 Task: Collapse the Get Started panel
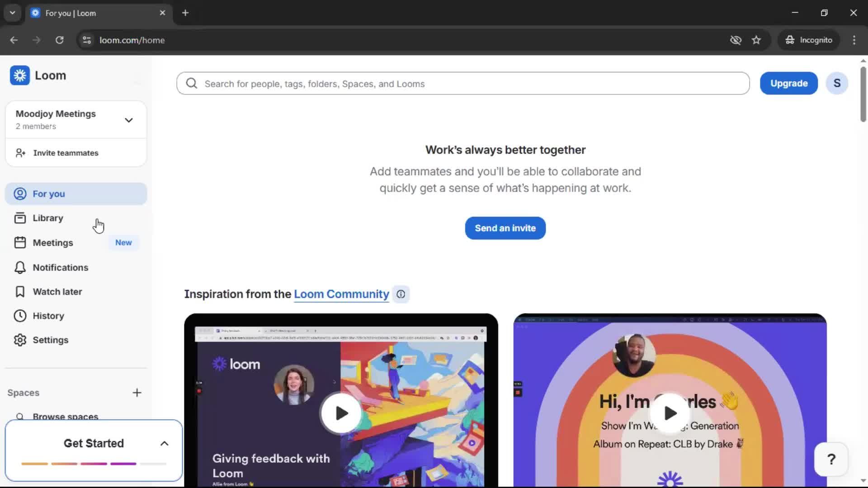[x=164, y=443]
